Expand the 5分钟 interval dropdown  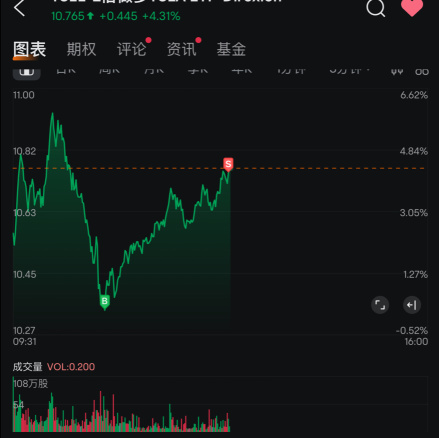tap(349, 71)
